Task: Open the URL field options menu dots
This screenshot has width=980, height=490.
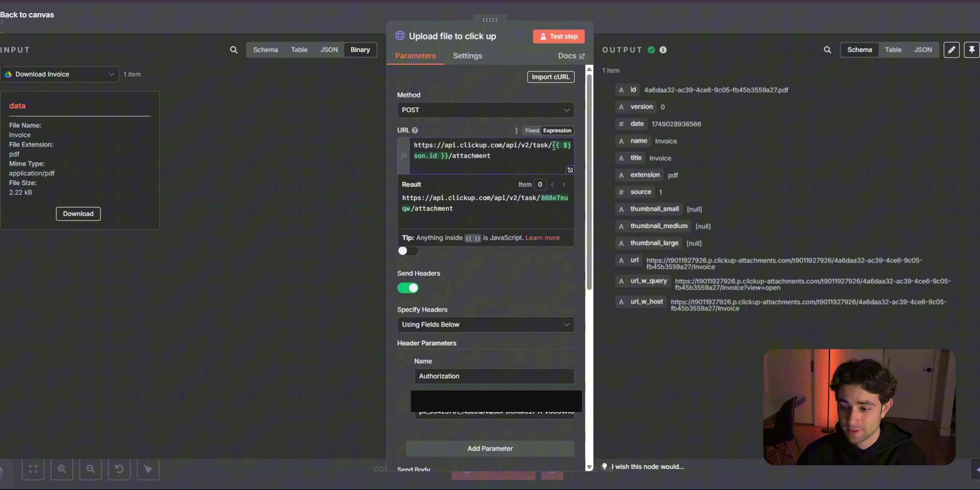Action: click(x=516, y=131)
